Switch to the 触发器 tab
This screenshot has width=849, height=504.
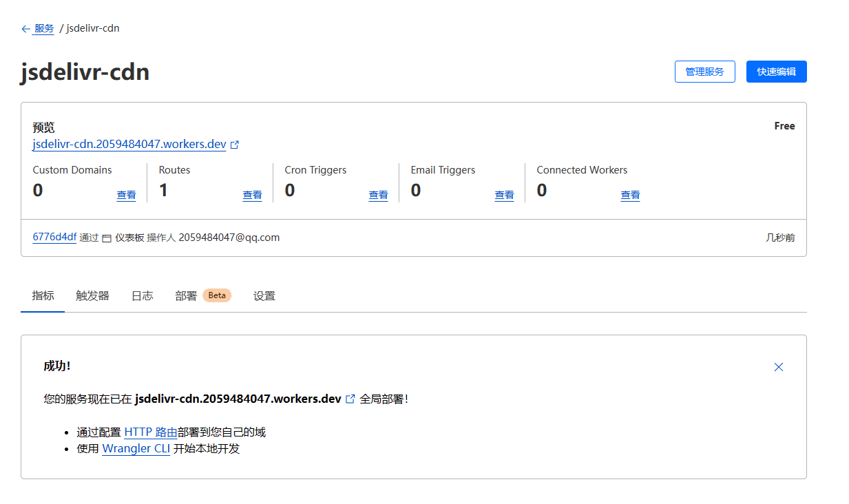point(92,296)
